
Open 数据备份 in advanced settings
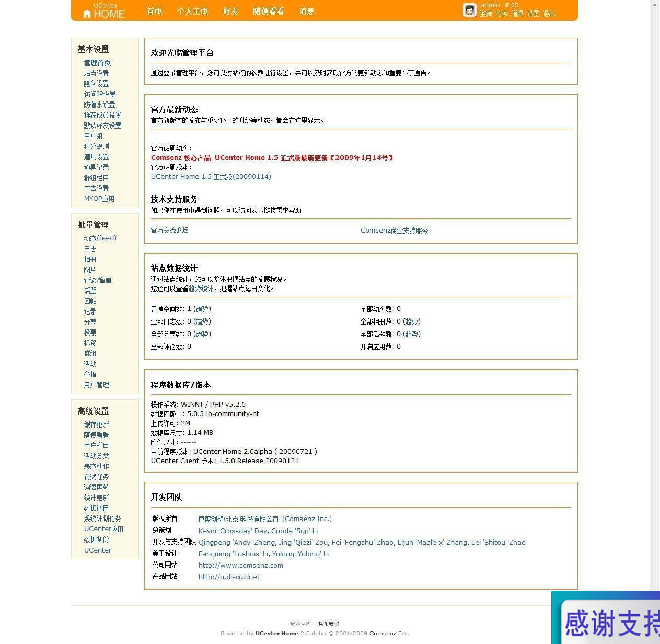[96, 539]
